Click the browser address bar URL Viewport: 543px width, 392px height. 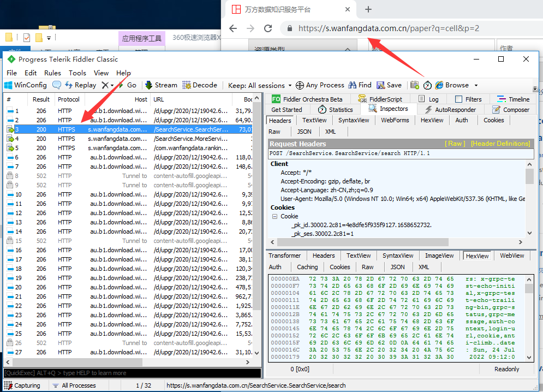(389, 28)
